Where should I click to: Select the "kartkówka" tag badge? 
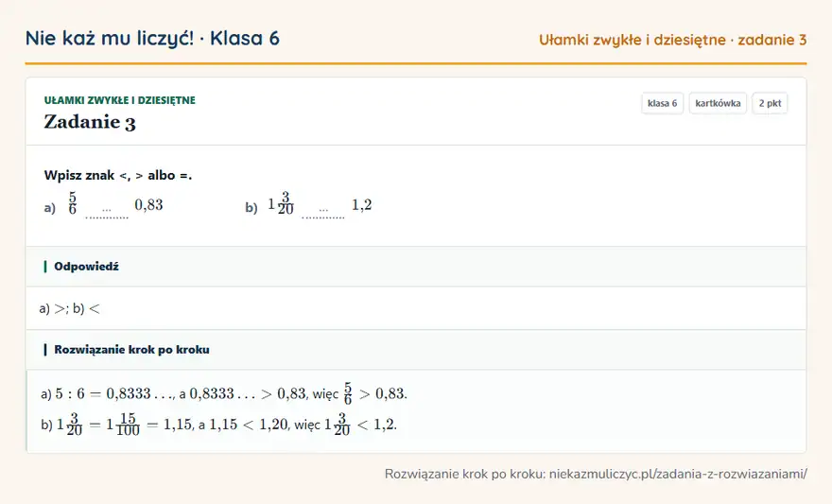click(718, 103)
